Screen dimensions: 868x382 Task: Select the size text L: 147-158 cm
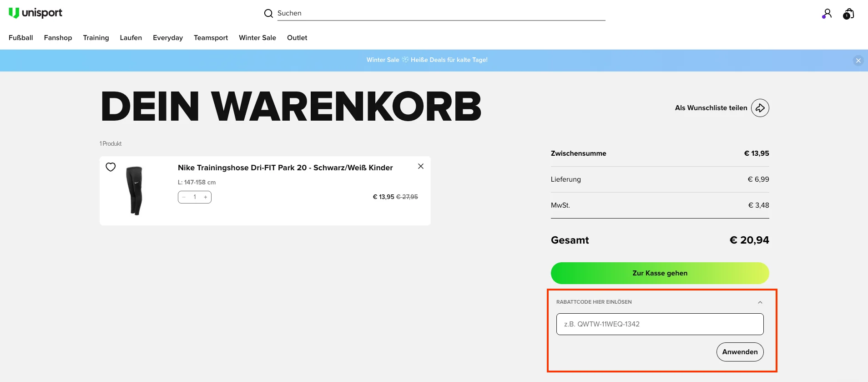197,182
